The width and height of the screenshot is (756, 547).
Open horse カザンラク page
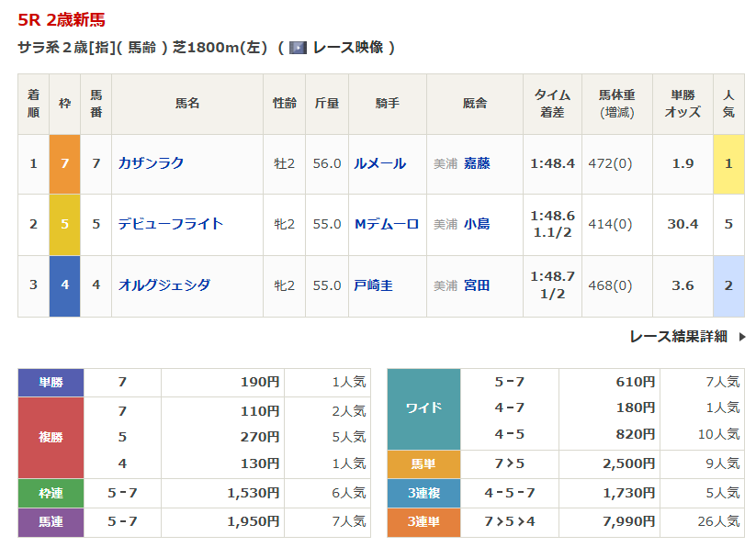[x=152, y=163]
